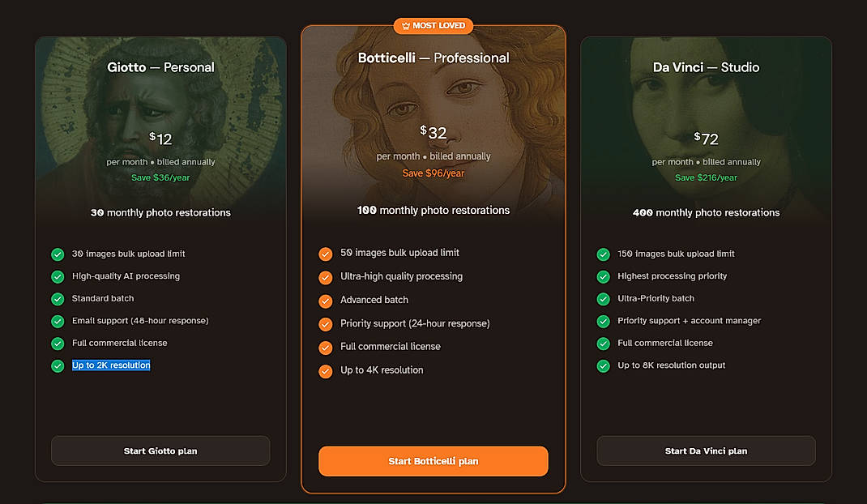The width and height of the screenshot is (867, 504).
Task: Click the $32 price on Botticelli plan
Action: click(x=433, y=132)
